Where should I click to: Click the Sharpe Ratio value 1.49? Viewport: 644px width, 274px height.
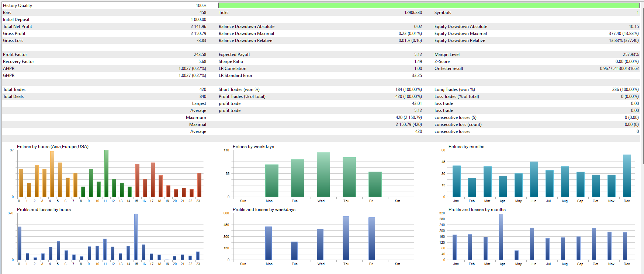click(x=418, y=62)
